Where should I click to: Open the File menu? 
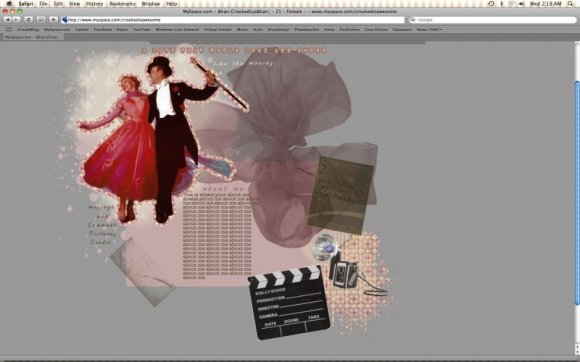[43, 4]
